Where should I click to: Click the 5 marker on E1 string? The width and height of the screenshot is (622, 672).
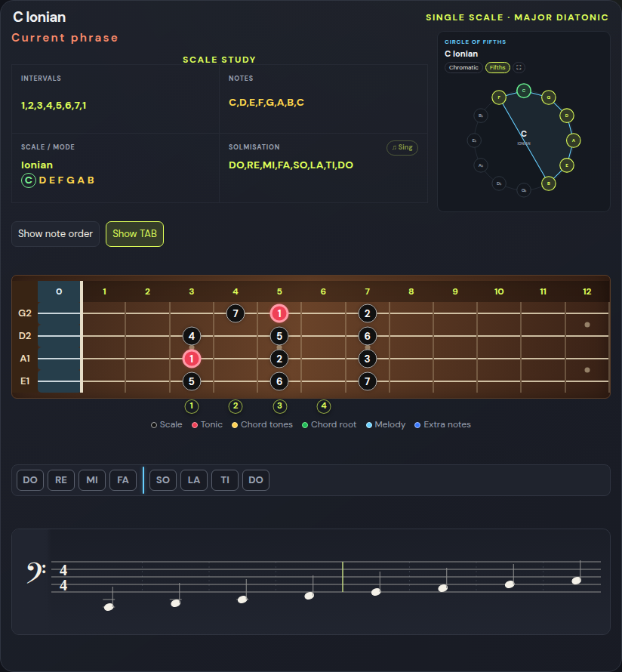[192, 381]
